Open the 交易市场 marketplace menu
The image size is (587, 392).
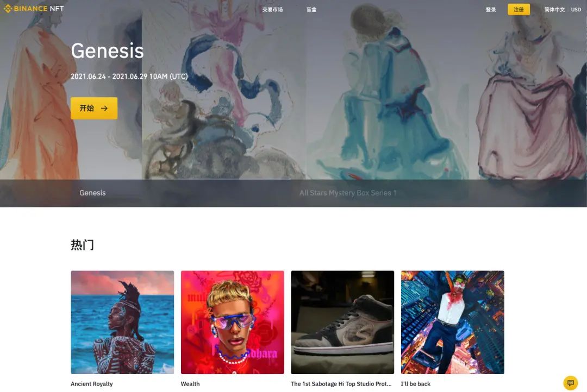pos(272,9)
